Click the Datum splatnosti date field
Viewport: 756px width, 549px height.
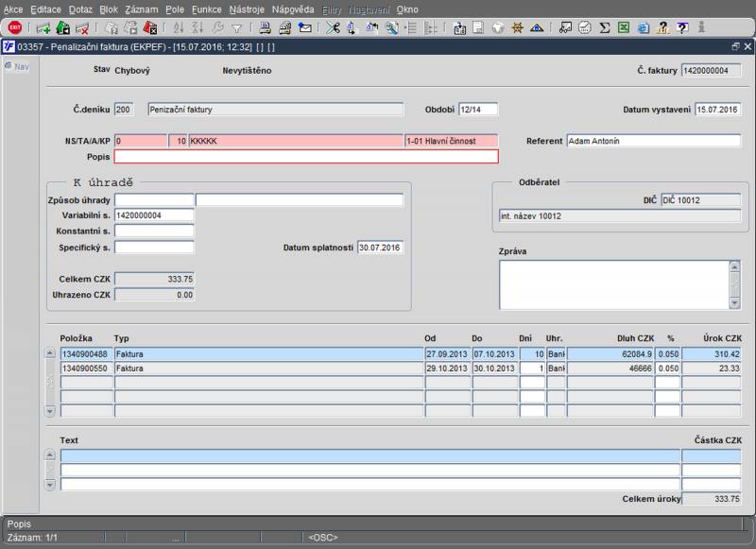click(379, 248)
